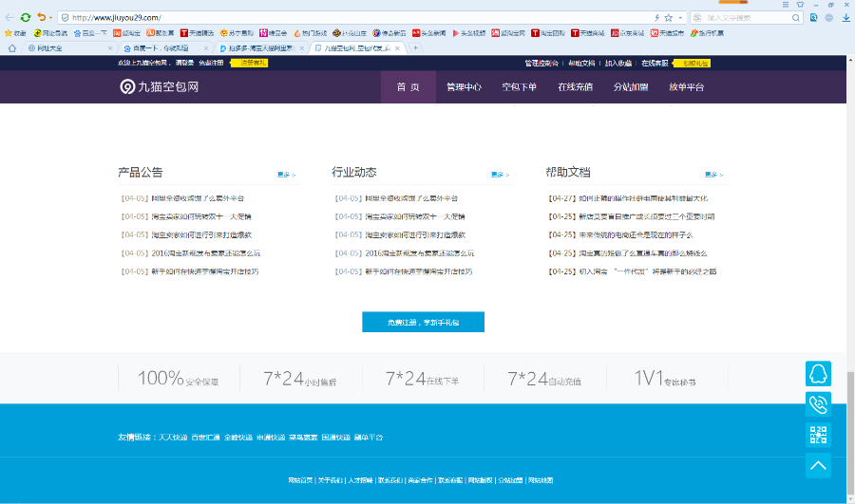Expand the address bar star dropdown
855x504 pixels.
tap(680, 17)
